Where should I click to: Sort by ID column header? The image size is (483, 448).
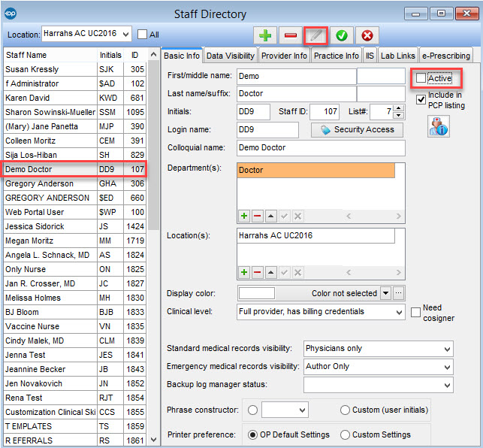pos(135,55)
